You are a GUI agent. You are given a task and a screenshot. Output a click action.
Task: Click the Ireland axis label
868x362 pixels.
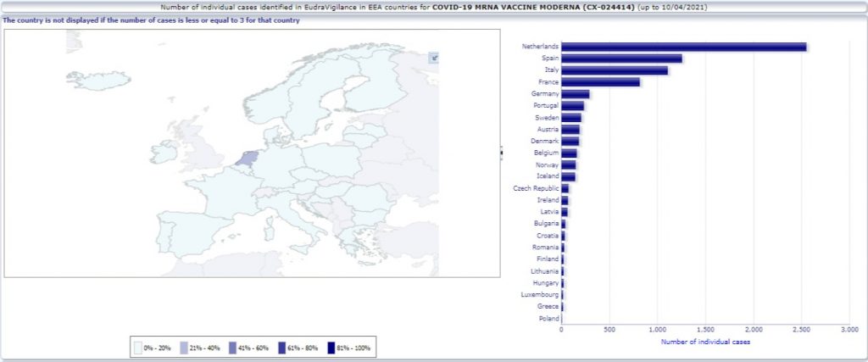(x=548, y=200)
